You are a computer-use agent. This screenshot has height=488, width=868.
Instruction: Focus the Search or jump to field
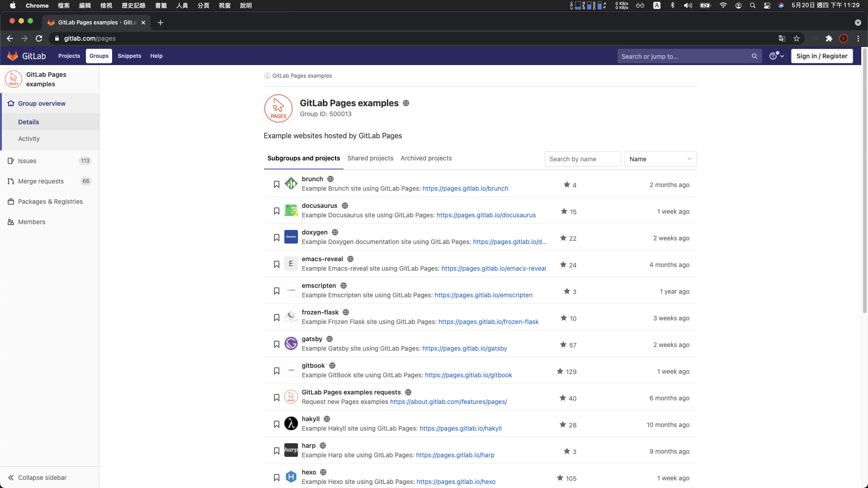[x=685, y=56]
